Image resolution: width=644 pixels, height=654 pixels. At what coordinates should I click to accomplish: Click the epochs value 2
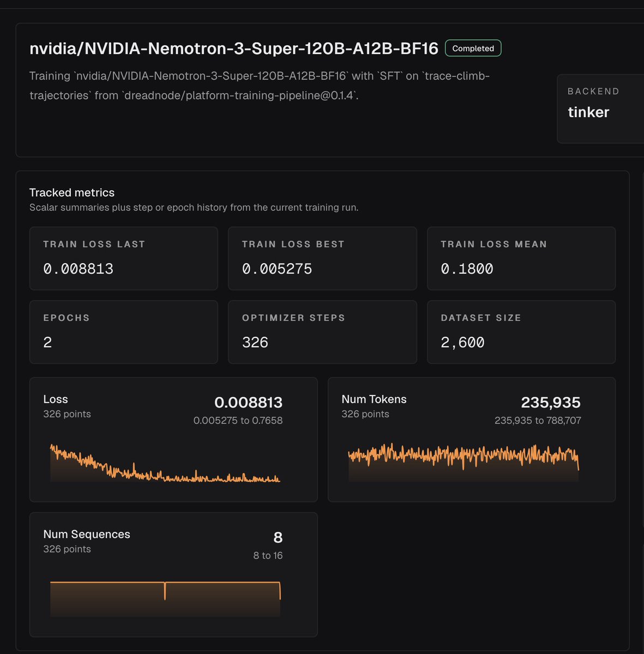point(47,342)
